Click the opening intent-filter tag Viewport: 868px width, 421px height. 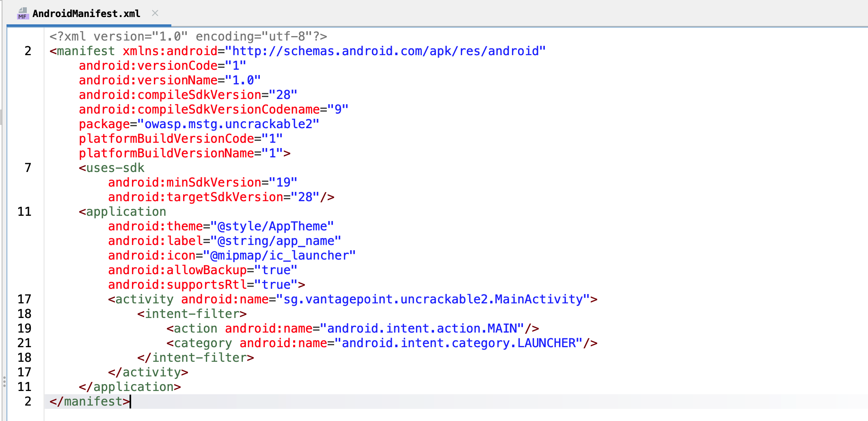pyautogui.click(x=192, y=314)
